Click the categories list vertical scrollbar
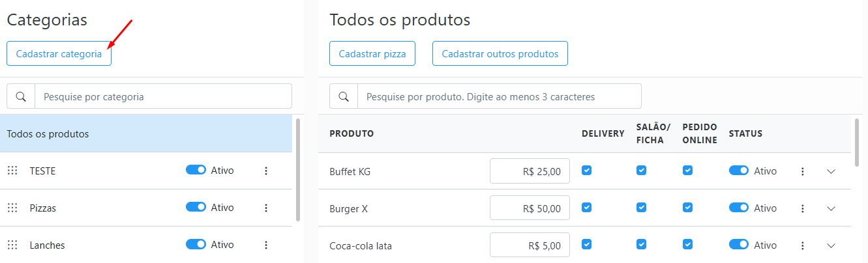The width and height of the screenshot is (868, 263). pyautogui.click(x=298, y=169)
